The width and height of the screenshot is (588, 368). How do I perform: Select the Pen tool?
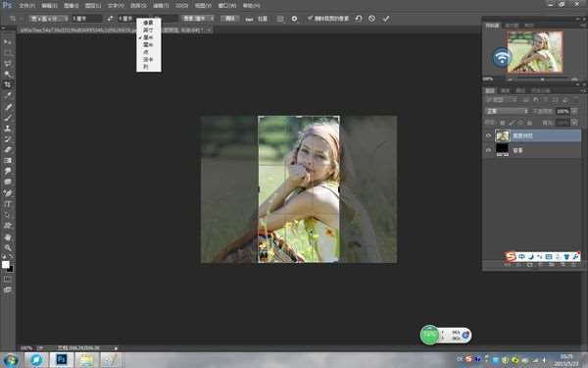(8, 193)
